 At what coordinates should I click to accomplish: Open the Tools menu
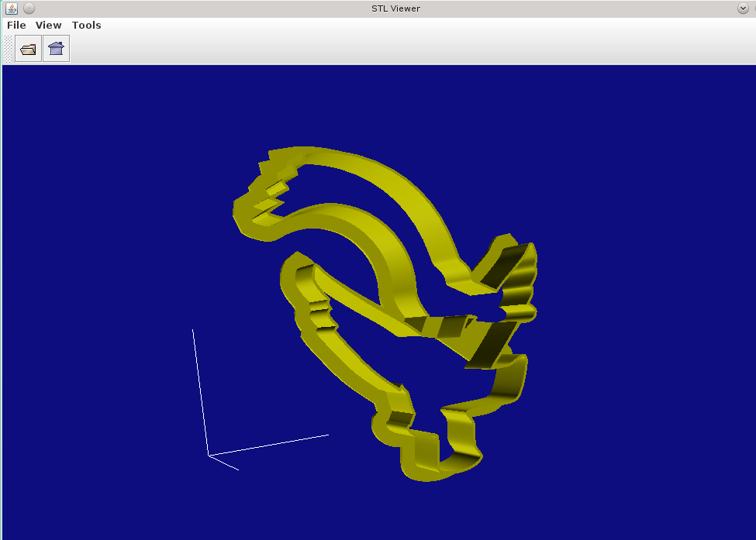point(85,25)
